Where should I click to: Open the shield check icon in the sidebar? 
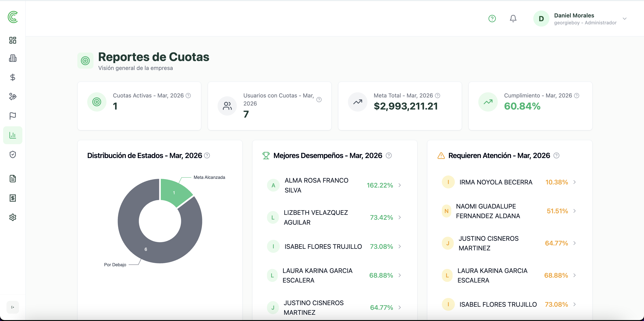click(13, 154)
